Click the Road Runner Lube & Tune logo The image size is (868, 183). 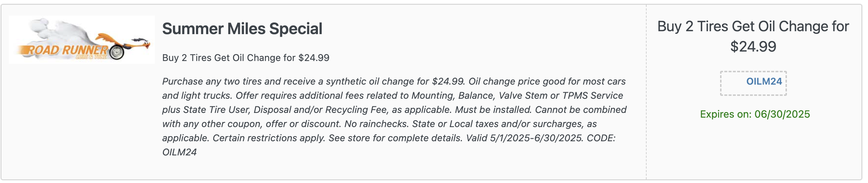[x=82, y=40]
